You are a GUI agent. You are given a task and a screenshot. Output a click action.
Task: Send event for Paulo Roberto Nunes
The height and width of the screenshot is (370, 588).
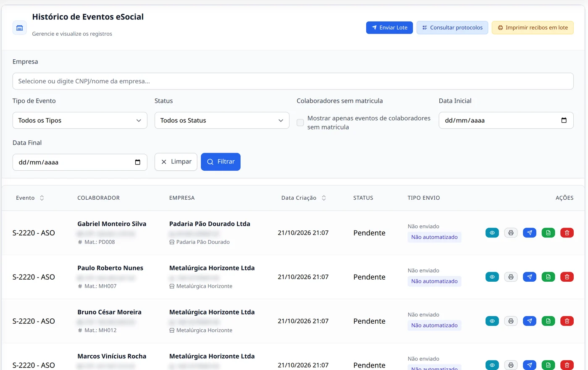click(530, 277)
